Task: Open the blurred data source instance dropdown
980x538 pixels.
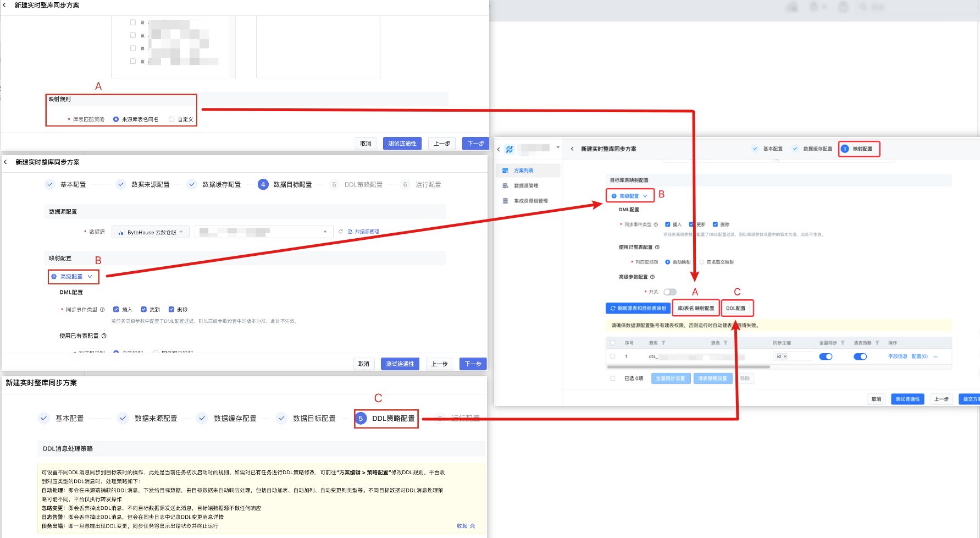Action: [264, 232]
